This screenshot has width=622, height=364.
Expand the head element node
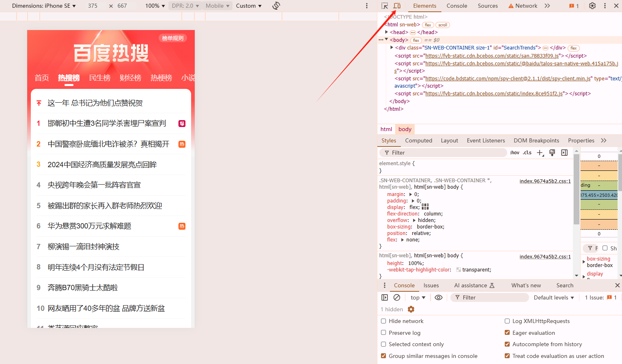click(x=387, y=32)
